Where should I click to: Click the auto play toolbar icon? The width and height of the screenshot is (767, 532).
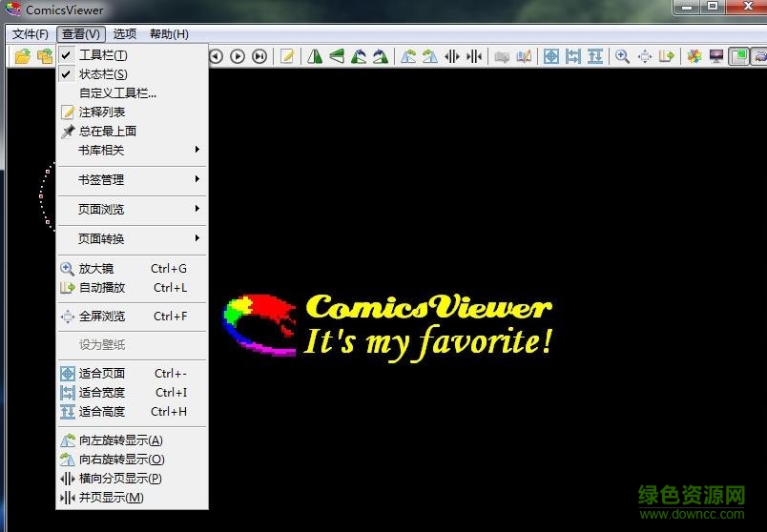tap(666, 56)
